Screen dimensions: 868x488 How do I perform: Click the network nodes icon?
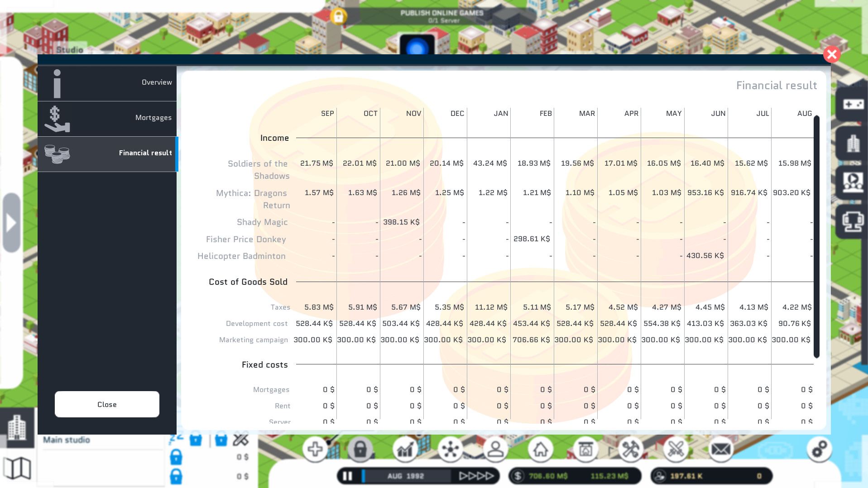pyautogui.click(x=450, y=450)
